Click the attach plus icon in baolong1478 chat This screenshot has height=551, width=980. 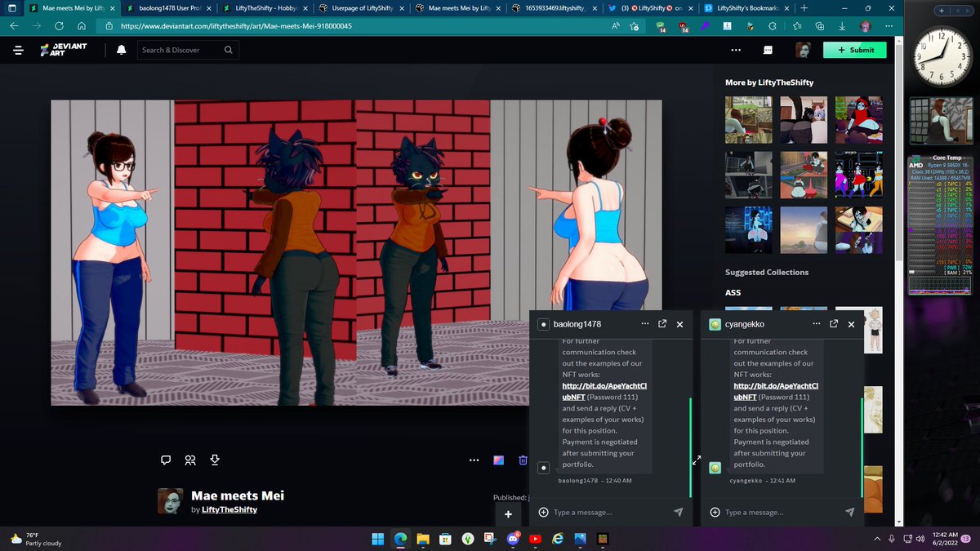point(543,512)
